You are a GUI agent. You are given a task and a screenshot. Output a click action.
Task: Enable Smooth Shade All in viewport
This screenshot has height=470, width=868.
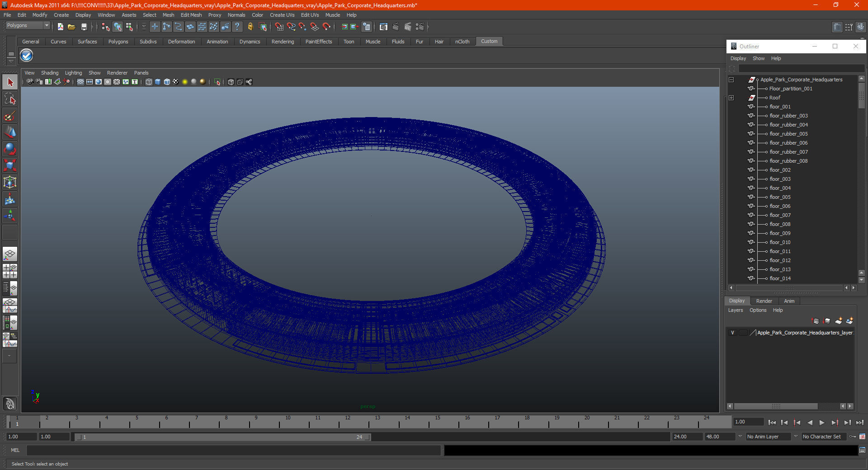(x=158, y=82)
